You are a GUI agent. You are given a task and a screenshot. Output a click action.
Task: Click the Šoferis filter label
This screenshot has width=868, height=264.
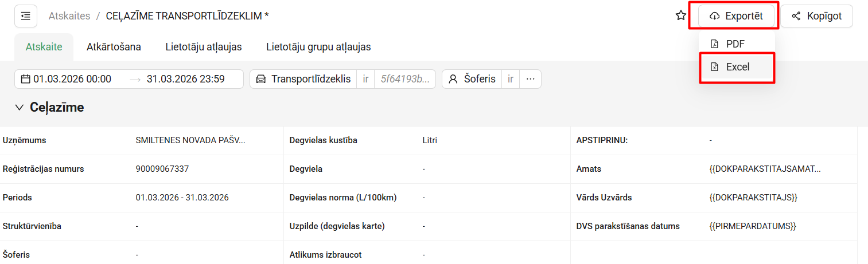pyautogui.click(x=480, y=79)
